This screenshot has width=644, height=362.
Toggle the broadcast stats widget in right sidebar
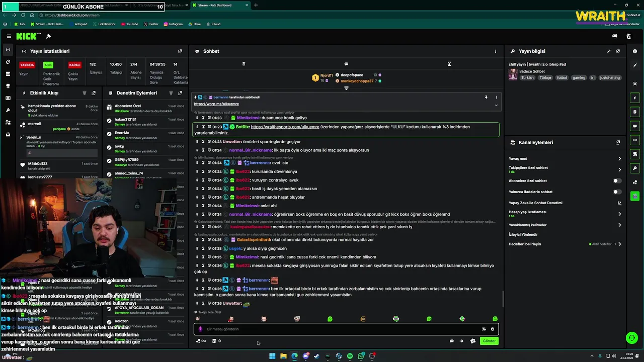pos(635,140)
